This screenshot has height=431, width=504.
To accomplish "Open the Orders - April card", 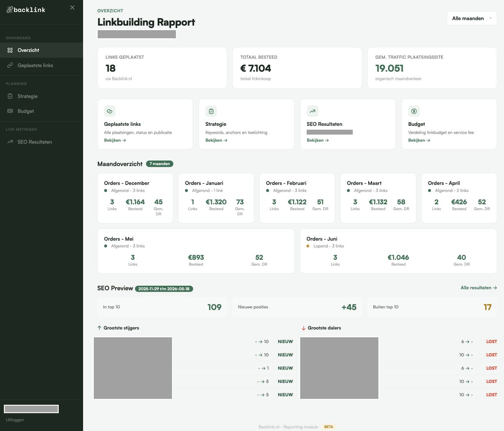I will tap(459, 198).
